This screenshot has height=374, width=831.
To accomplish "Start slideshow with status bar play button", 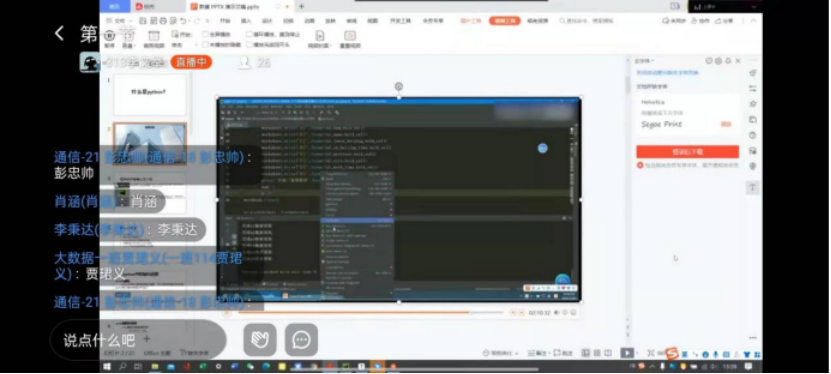I will point(627,353).
